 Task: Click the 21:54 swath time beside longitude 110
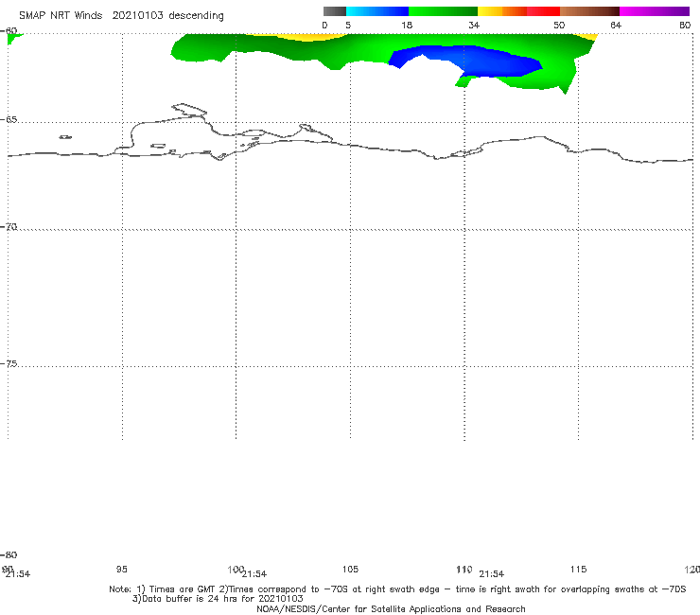tap(492, 574)
